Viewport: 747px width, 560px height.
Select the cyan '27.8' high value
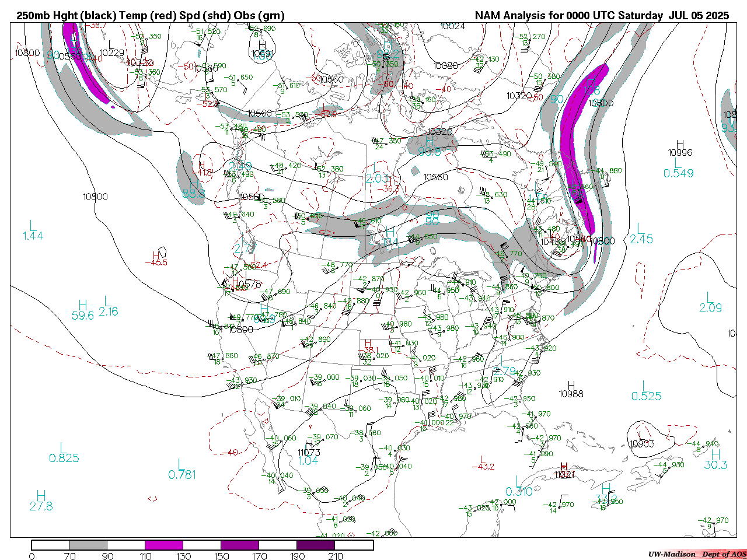41,506
